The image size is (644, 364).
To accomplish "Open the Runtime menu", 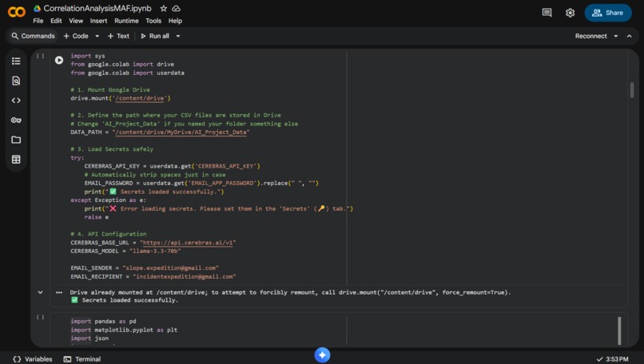I will (126, 21).
